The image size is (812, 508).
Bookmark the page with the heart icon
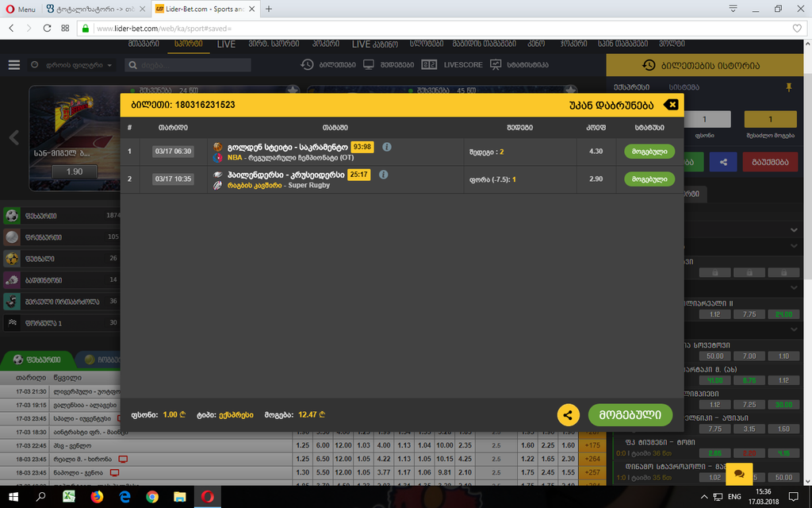coord(797,29)
